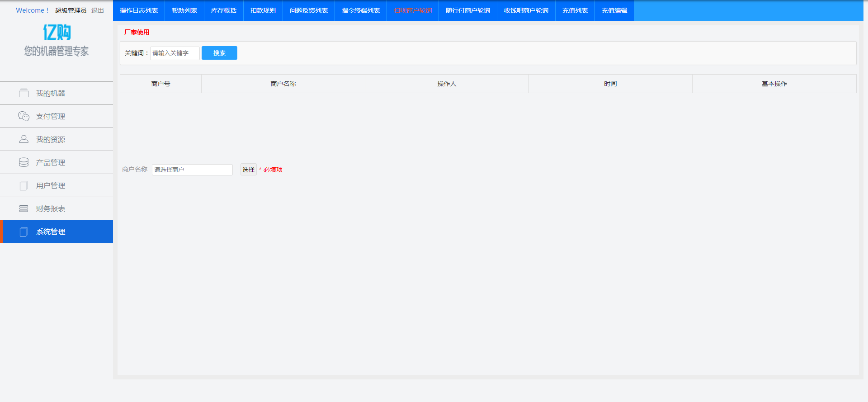The image size is (868, 402).
Task: Click the System Management sidebar icon
Action: [24, 232]
